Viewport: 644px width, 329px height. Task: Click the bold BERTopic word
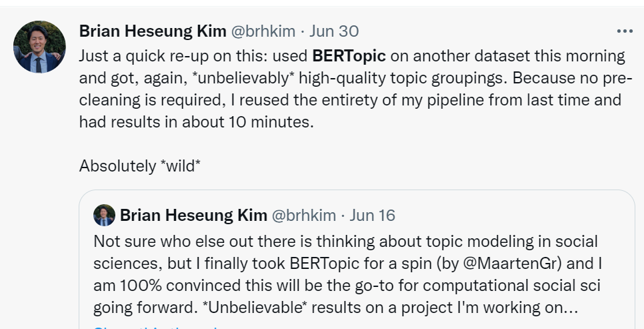[349, 55]
